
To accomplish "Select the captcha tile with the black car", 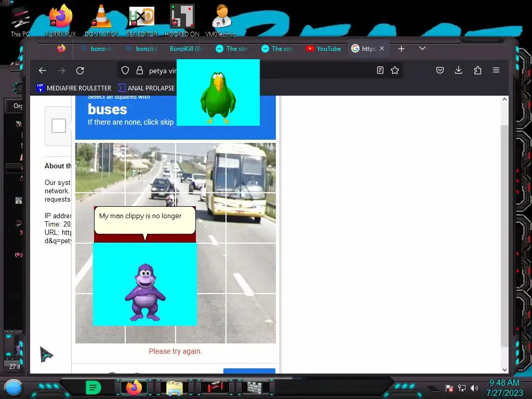I will 150,168.
